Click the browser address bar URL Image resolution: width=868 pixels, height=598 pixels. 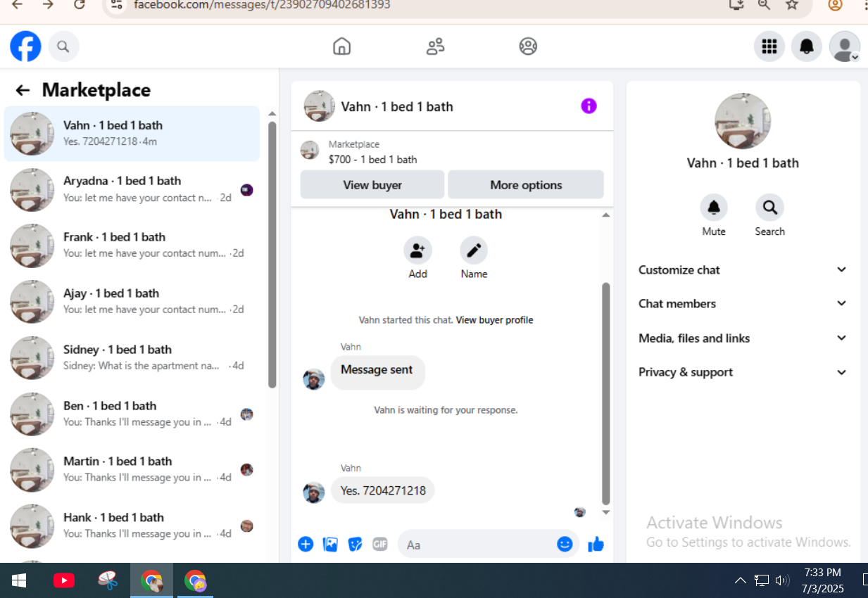[x=262, y=5]
